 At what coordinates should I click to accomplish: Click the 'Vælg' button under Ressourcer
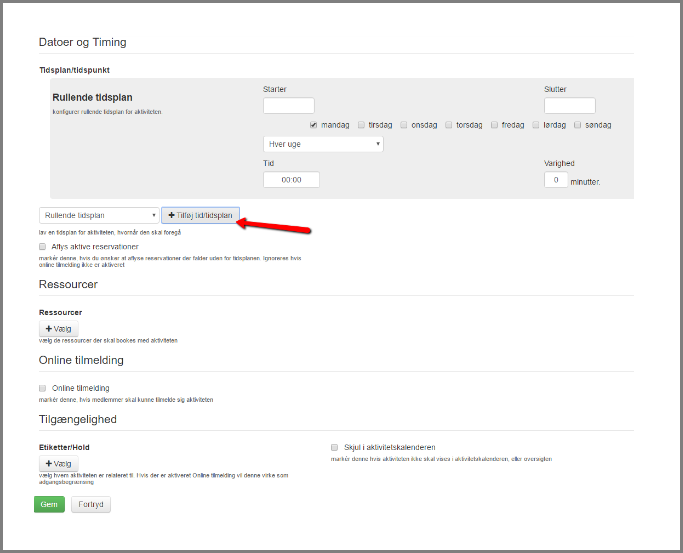point(58,329)
